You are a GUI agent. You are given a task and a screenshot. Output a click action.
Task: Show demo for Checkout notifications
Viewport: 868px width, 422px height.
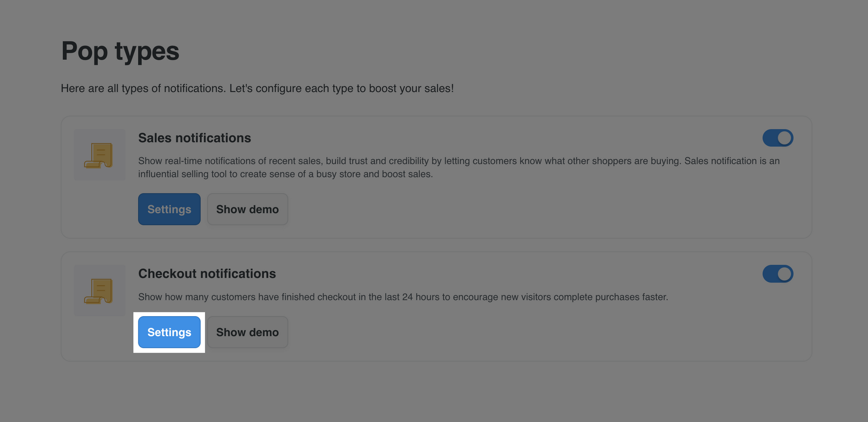247,332
